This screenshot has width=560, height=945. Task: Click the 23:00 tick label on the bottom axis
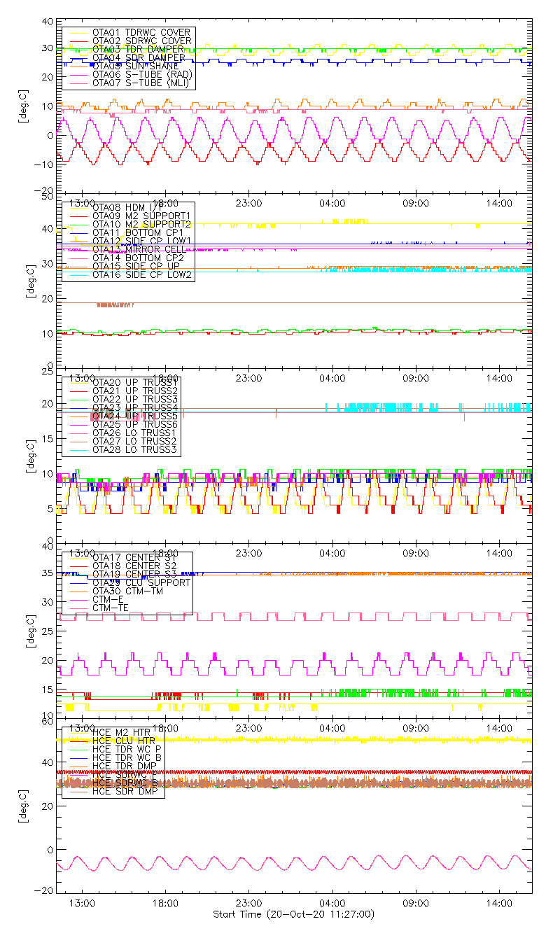click(x=248, y=904)
